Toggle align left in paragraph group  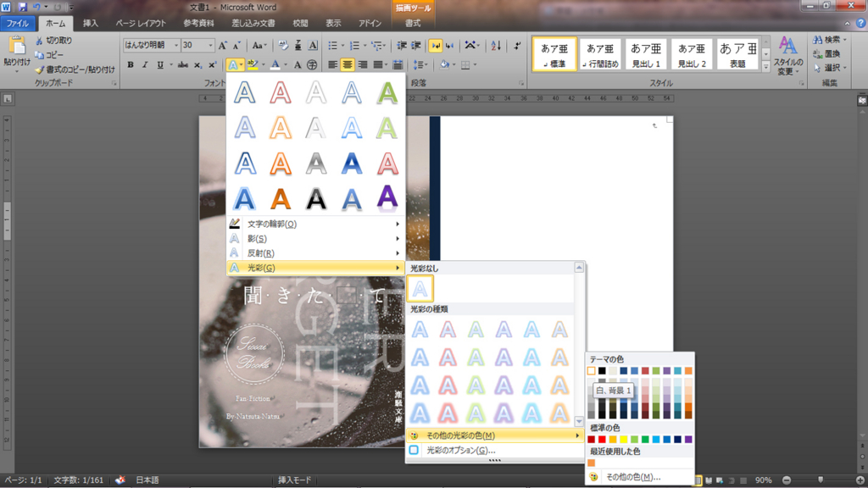click(332, 64)
